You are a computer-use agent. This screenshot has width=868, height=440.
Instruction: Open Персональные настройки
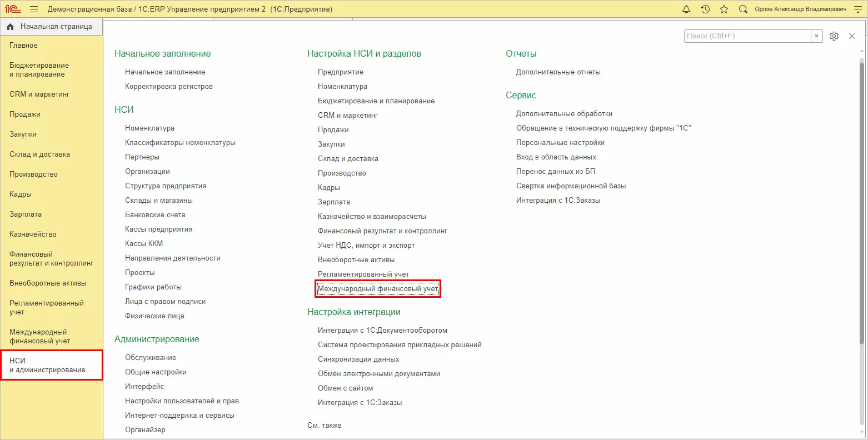click(560, 143)
